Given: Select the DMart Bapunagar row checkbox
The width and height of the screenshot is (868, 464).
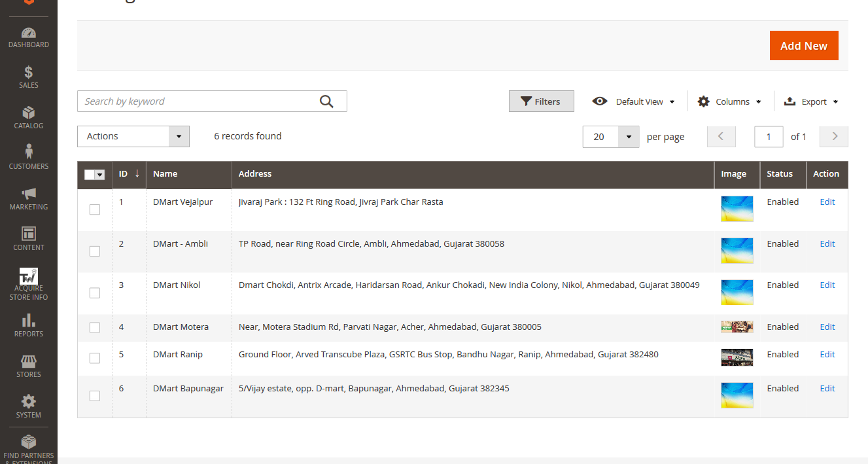Looking at the screenshot, I should point(95,396).
